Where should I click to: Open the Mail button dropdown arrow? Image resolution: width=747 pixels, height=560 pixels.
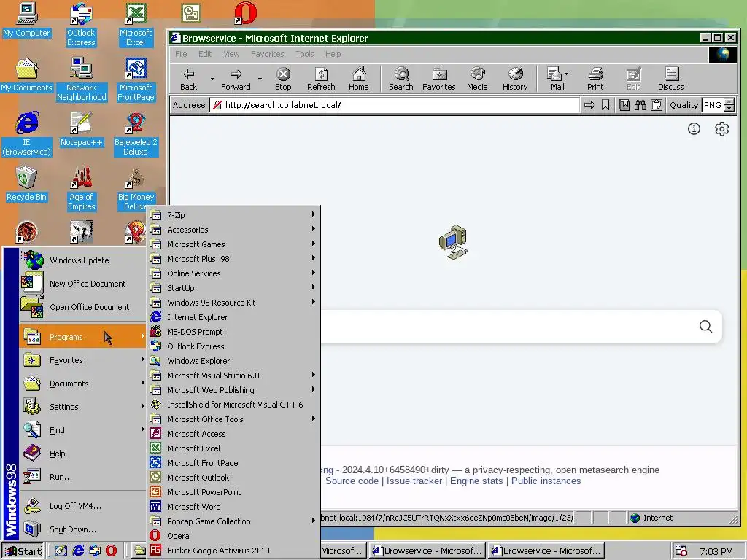566,74
